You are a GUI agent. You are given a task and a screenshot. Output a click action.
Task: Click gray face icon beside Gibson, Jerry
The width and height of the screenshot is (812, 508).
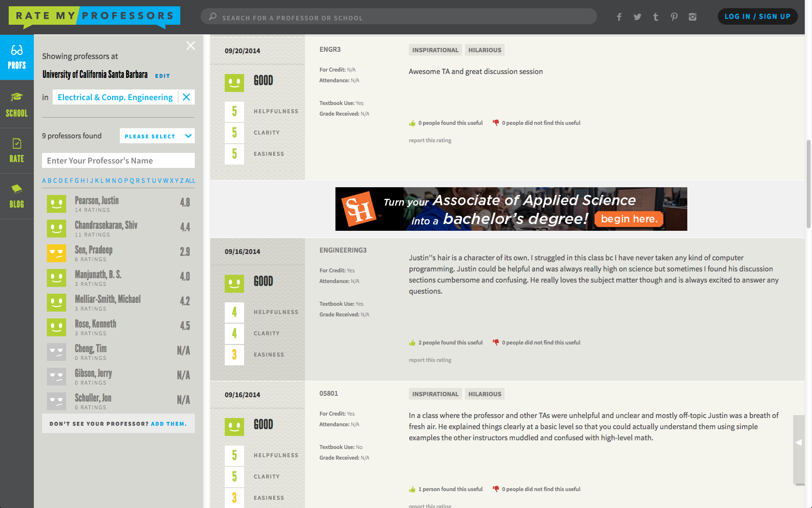pos(57,376)
